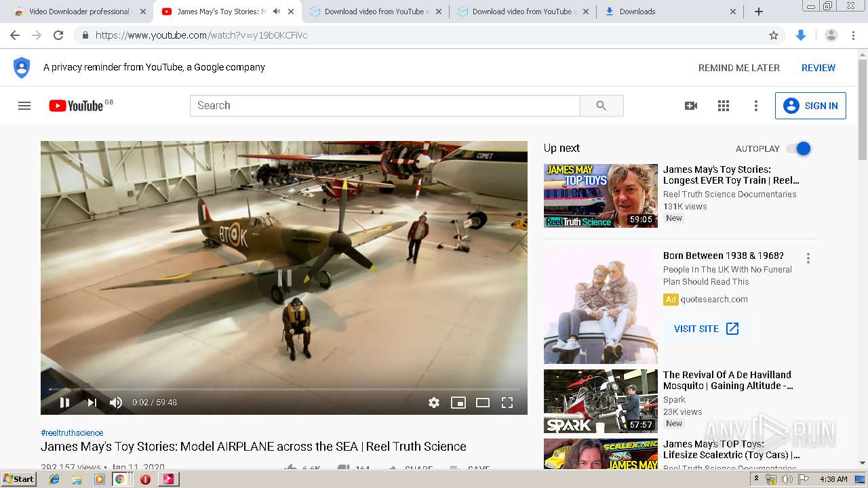
Task: Open the YouTube apps grid
Action: (724, 106)
